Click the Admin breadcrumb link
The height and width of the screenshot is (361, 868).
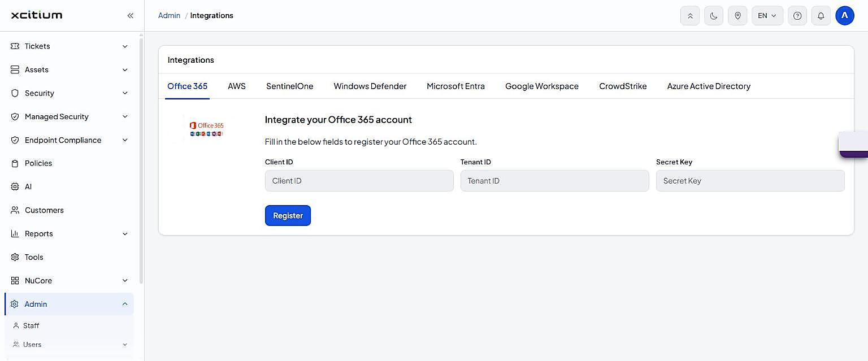(x=169, y=15)
